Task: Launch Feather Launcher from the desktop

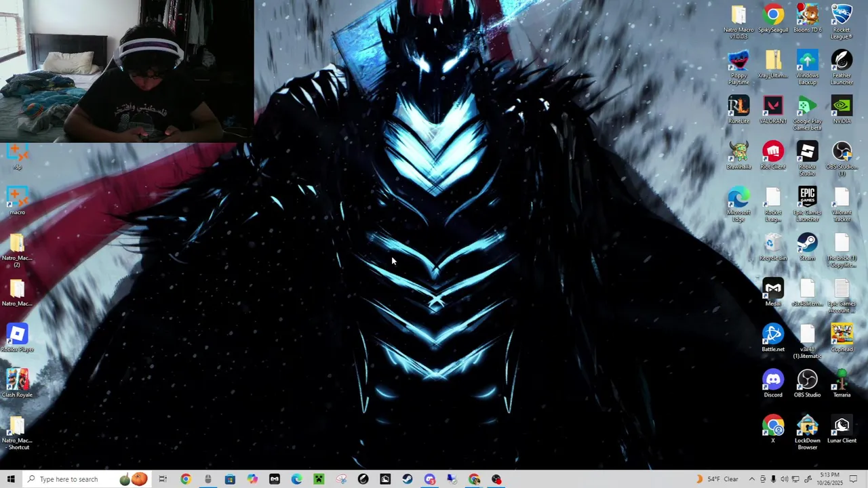Action: pos(842,68)
